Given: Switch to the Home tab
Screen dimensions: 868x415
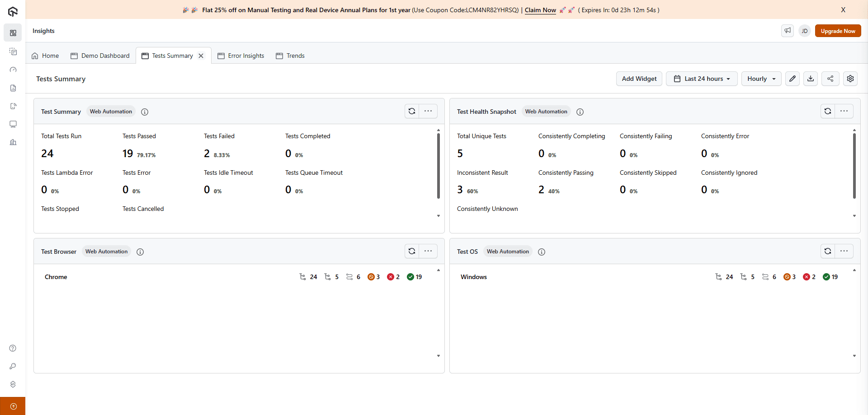Looking at the screenshot, I should pos(45,56).
